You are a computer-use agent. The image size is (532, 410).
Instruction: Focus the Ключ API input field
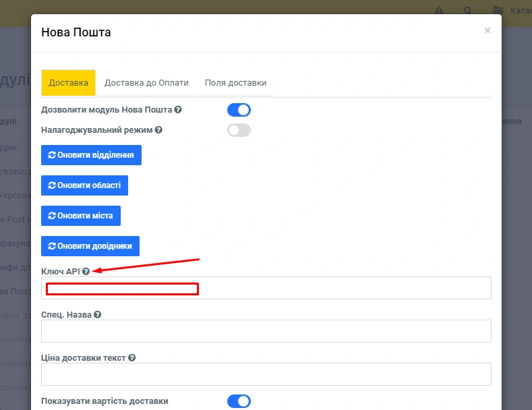(x=266, y=288)
